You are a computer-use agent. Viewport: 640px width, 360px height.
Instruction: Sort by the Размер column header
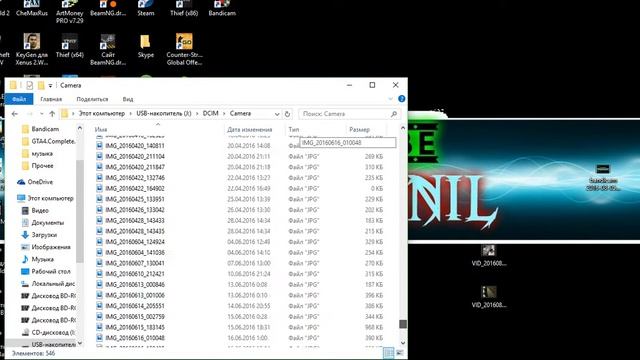pyautogui.click(x=360, y=129)
